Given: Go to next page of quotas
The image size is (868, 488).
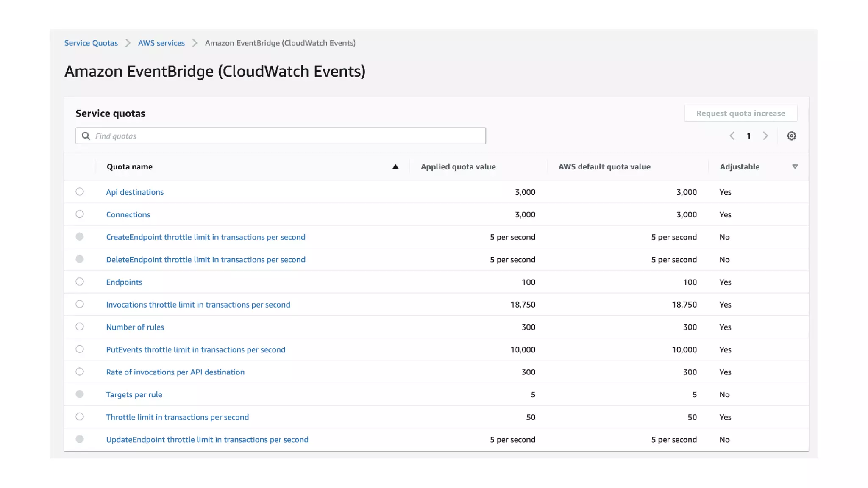Looking at the screenshot, I should click(x=765, y=136).
